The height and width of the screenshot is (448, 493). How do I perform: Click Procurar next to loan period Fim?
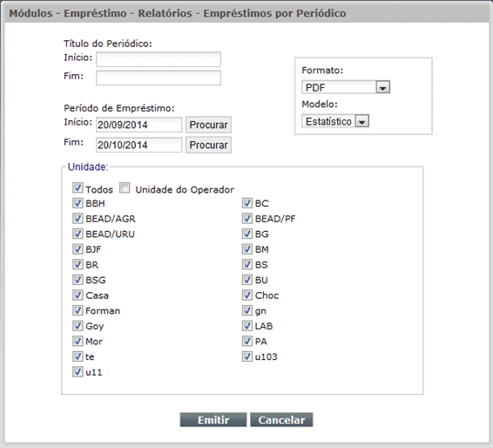(x=208, y=145)
